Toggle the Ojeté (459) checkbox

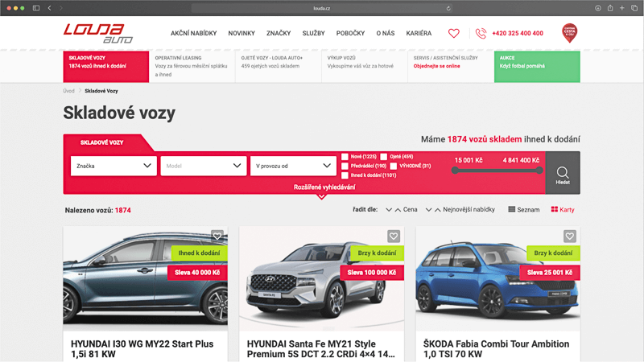click(384, 156)
